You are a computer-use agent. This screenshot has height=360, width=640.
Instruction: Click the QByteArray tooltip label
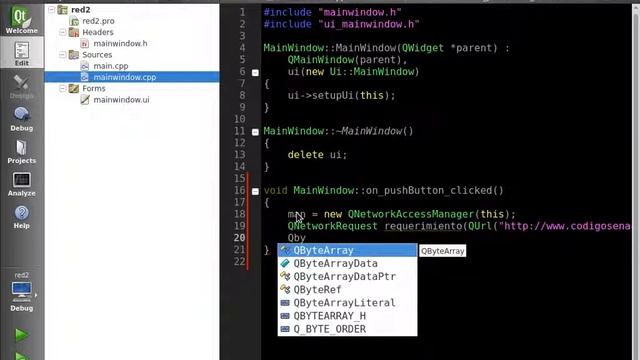click(x=442, y=251)
